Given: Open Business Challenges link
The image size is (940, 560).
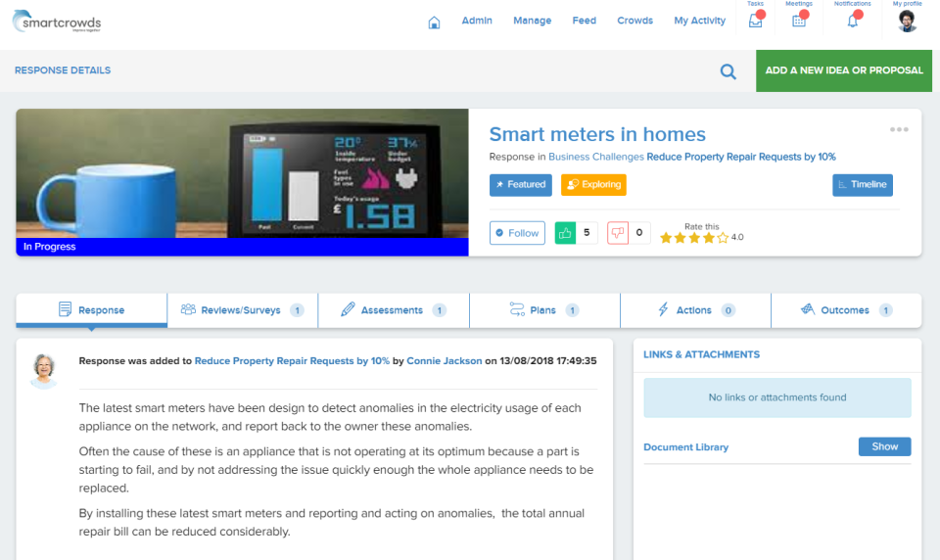Looking at the screenshot, I should coord(596,157).
